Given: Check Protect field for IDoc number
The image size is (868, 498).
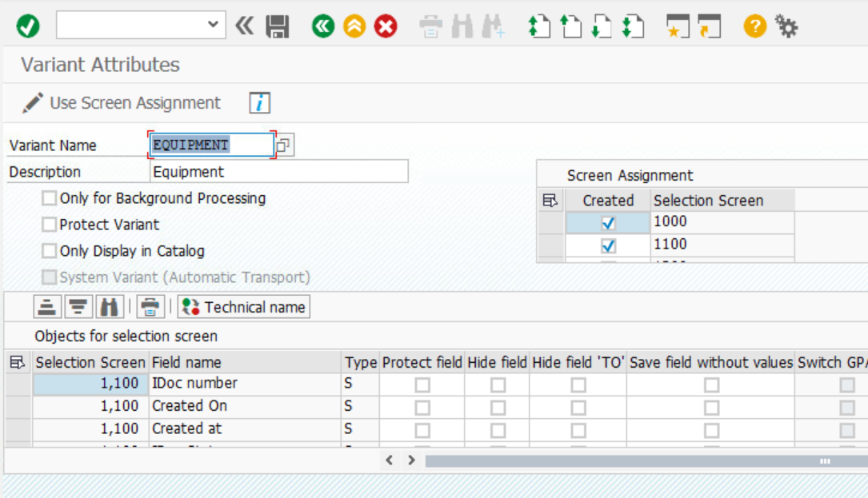Looking at the screenshot, I should (422, 384).
